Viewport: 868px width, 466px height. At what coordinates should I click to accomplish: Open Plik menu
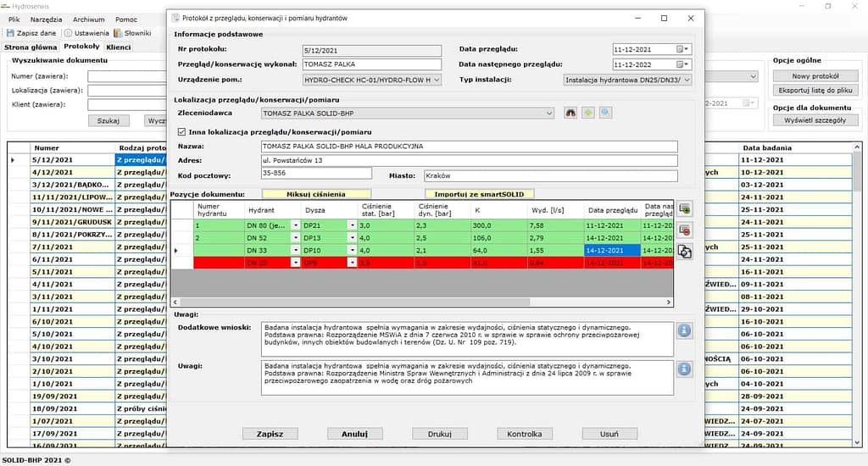pos(14,19)
